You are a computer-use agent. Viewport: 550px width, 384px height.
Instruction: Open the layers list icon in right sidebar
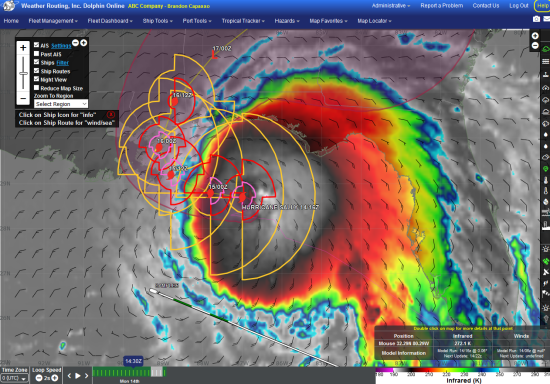click(x=545, y=62)
